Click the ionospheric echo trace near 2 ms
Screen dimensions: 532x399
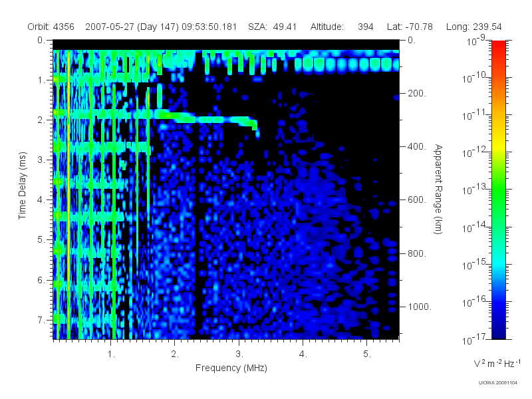tap(207, 119)
